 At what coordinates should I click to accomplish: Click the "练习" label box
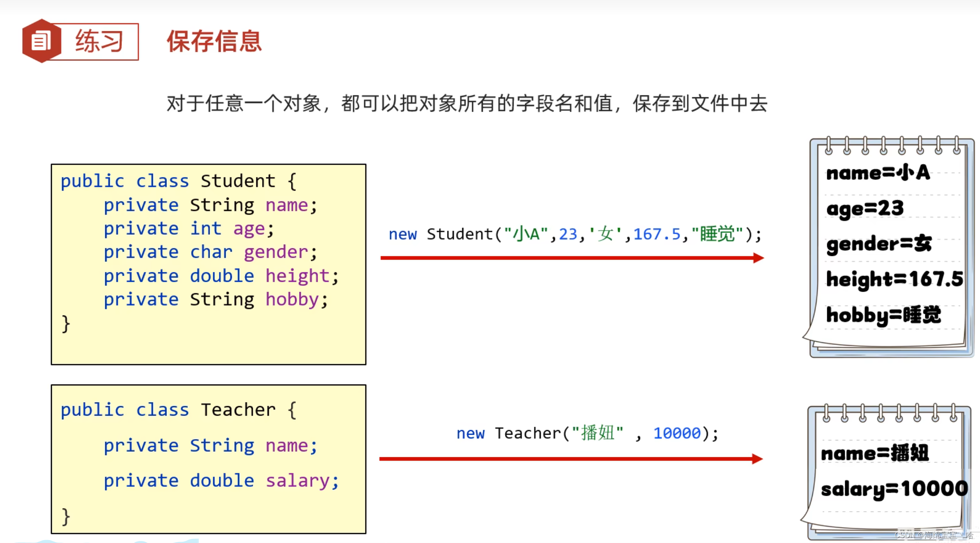coord(99,41)
